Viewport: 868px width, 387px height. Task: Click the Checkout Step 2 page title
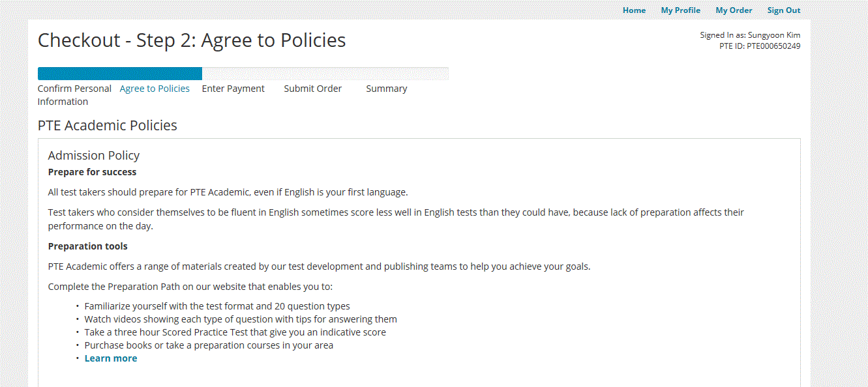192,40
